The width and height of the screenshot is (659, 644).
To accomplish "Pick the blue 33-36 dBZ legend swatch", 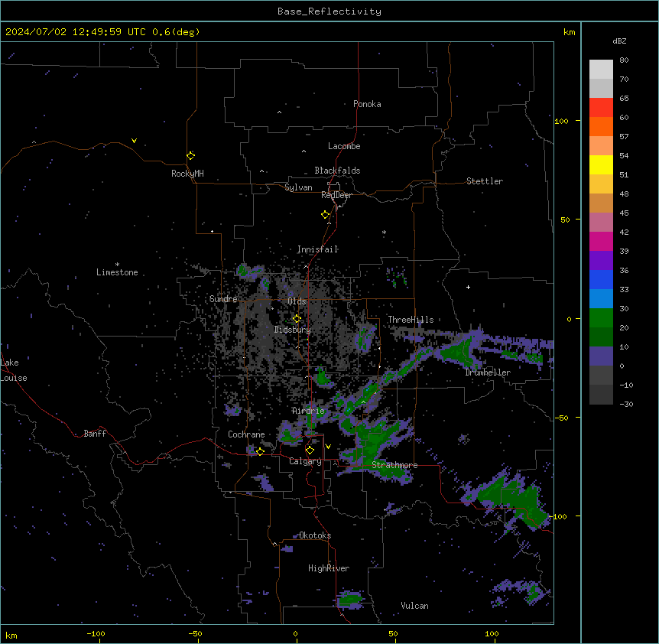I will click(x=601, y=279).
